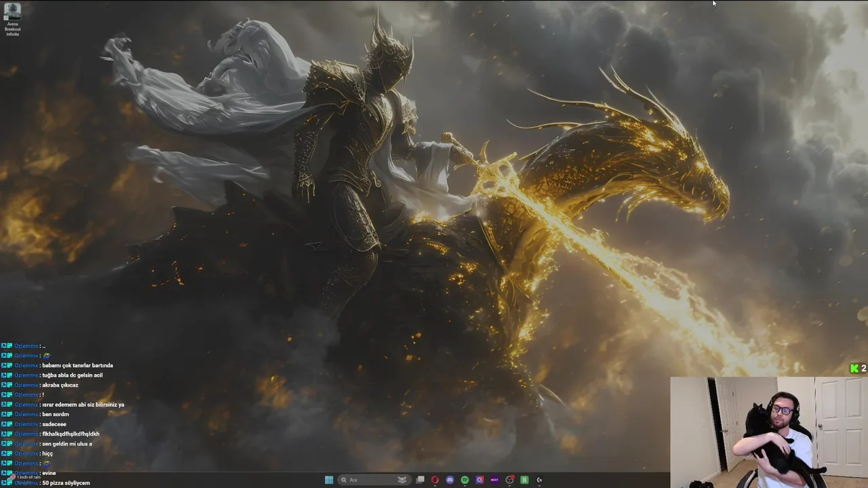Click the webcam overlay of the streamer
This screenshot has width=868, height=488.
pyautogui.click(x=769, y=432)
